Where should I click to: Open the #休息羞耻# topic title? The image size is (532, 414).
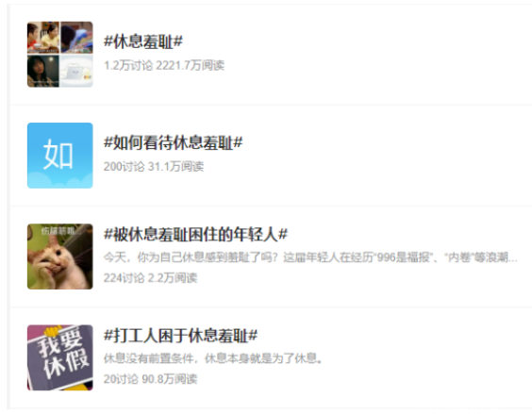pos(143,41)
